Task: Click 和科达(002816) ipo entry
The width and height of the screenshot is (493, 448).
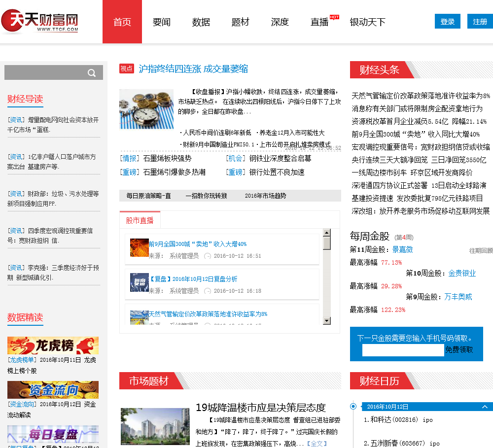Action: point(398,420)
